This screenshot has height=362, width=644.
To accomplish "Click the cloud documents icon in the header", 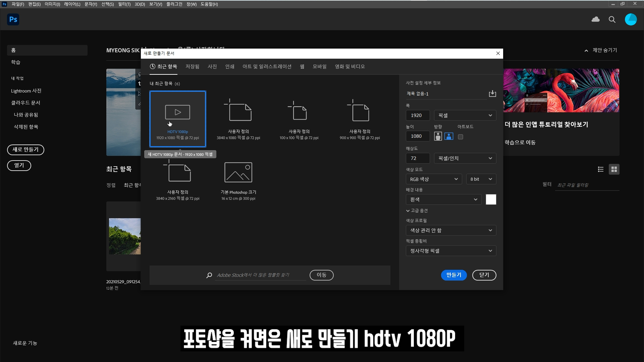I will [595, 19].
